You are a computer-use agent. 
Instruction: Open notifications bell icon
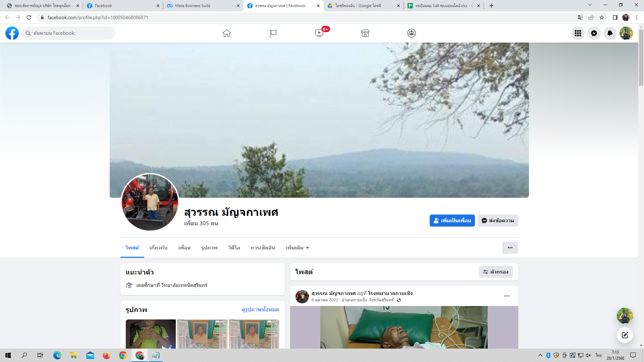[x=610, y=33]
